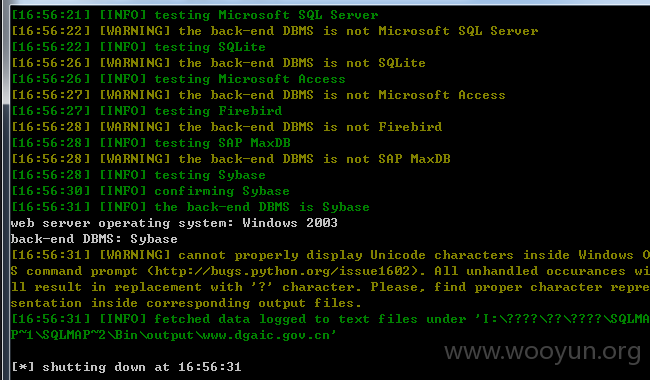The image size is (650, 380).
Task: Click 'fetched data logged to text files'
Action: 330,327
